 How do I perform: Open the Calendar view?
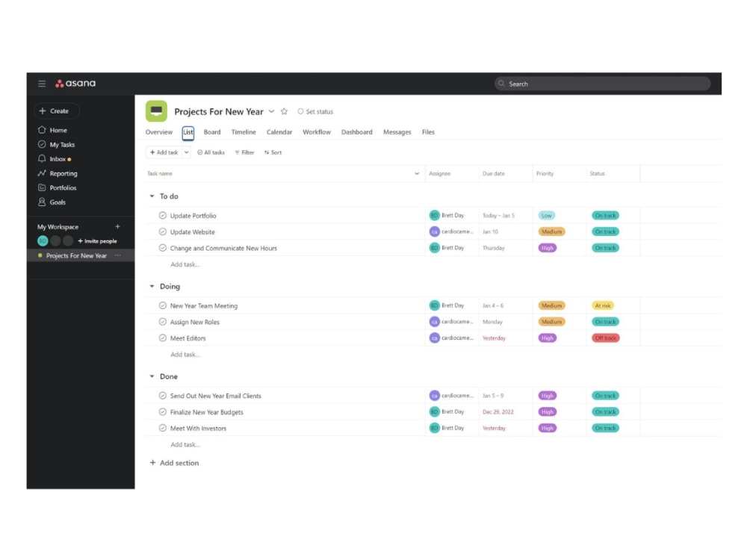279,131
